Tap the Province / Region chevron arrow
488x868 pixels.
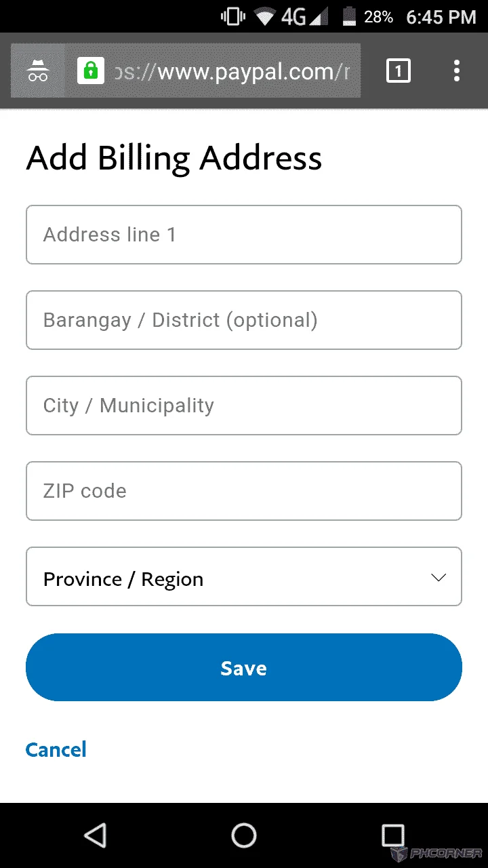point(439,578)
